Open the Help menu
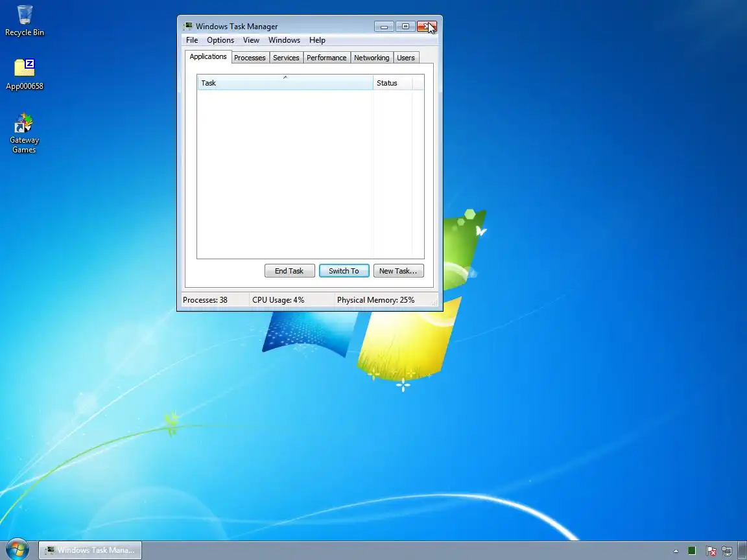Screen dimensions: 747x560 pyautogui.click(x=317, y=40)
